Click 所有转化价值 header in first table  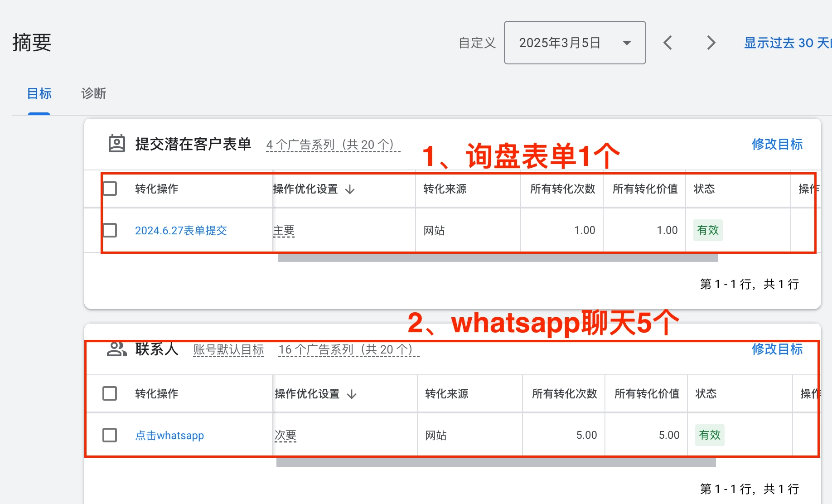coord(645,189)
